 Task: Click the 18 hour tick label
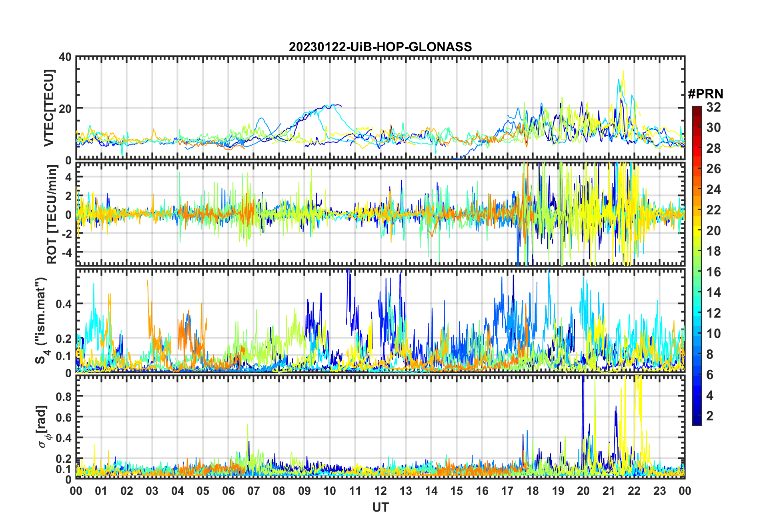(533, 491)
